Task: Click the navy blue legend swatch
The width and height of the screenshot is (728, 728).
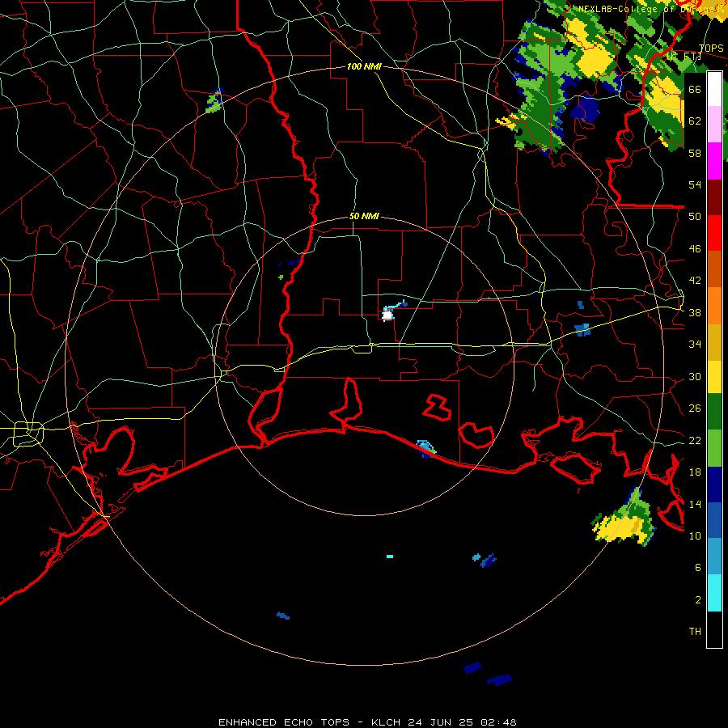Action: click(x=714, y=485)
